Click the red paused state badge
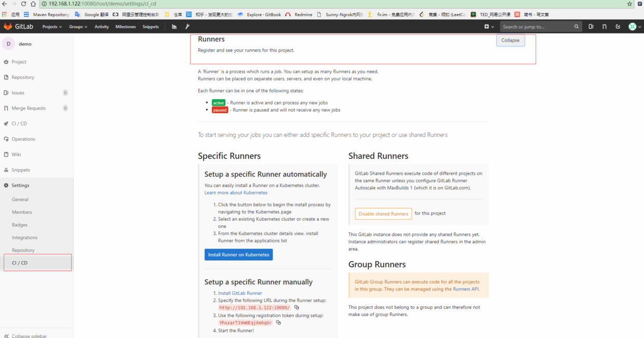This screenshot has height=338, width=644. click(220, 110)
